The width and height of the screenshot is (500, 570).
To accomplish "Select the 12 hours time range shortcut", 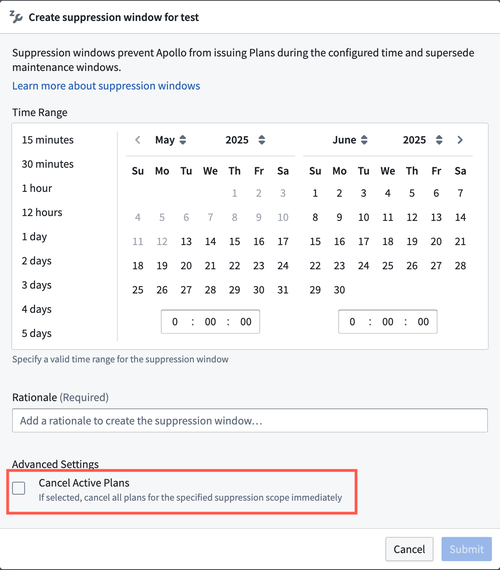I will tap(42, 212).
